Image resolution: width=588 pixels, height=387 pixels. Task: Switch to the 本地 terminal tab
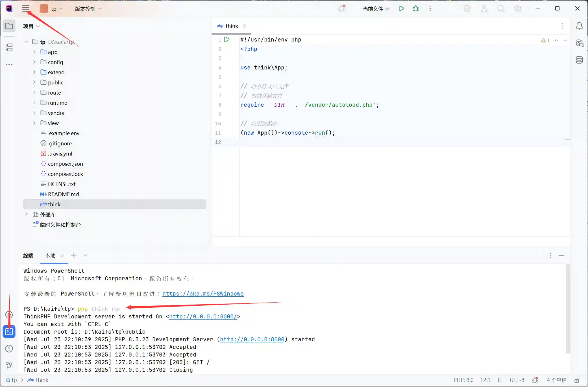(50, 255)
